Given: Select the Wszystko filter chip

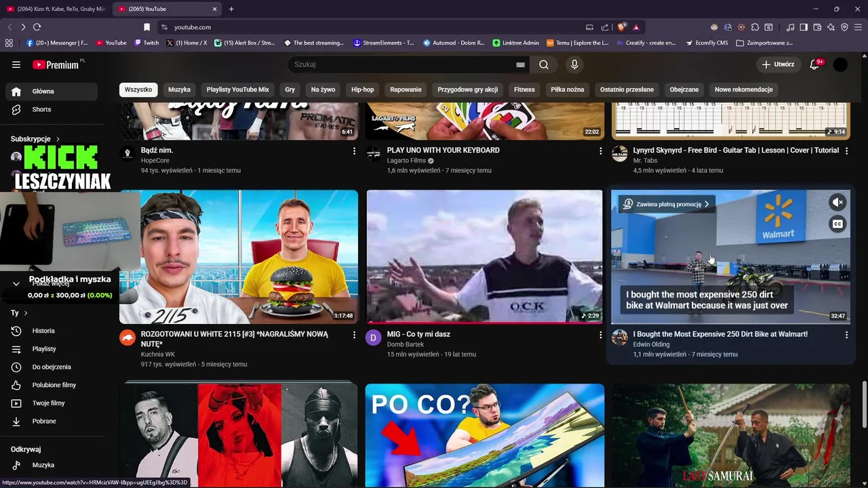Looking at the screenshot, I should [x=138, y=89].
